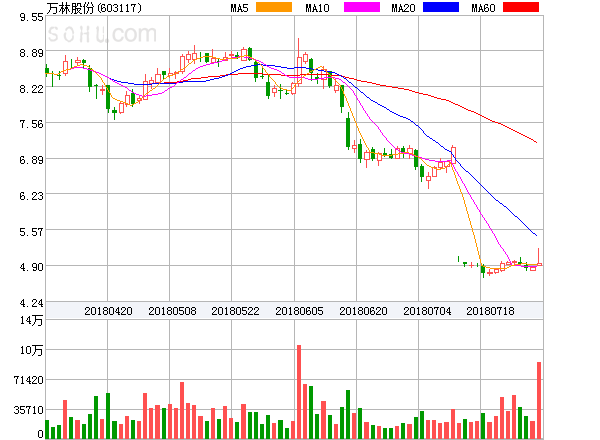Image resolution: width=600 pixels, height=440 pixels.
Task: Click the 4.24 price axis label
Action: point(31,303)
